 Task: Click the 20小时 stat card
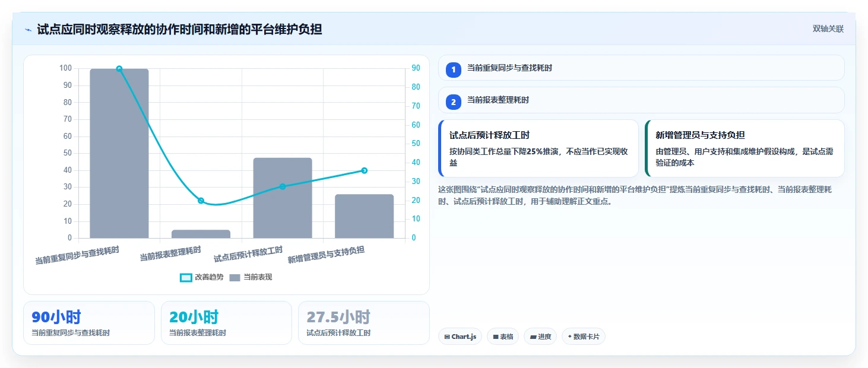pos(226,323)
